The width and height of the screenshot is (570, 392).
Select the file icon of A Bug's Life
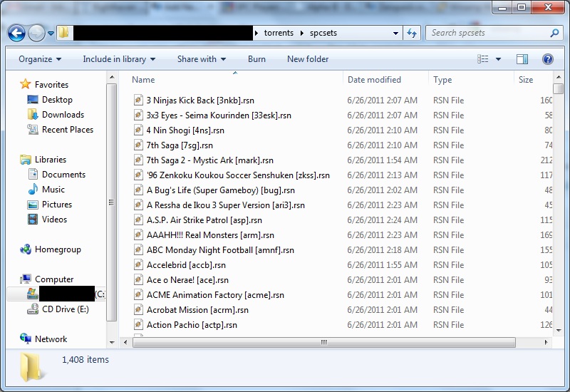coord(138,190)
